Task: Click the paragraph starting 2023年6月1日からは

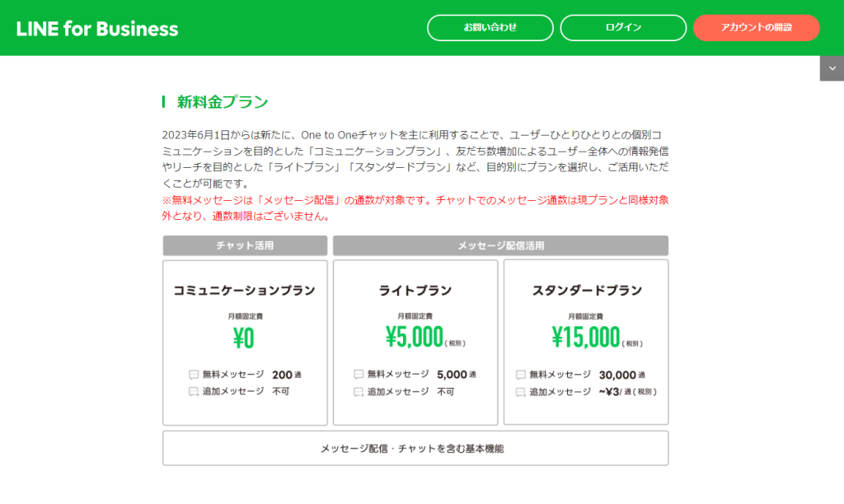Action: (x=415, y=159)
